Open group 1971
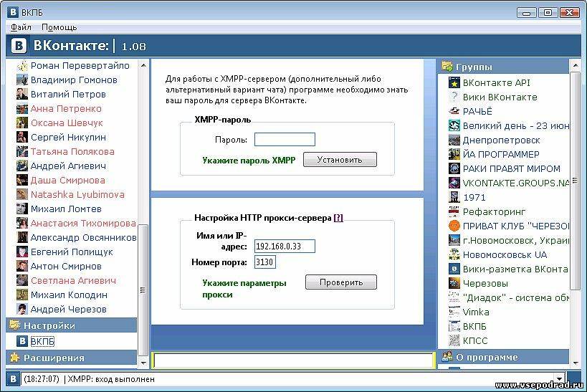The image size is (587, 392). point(474,197)
